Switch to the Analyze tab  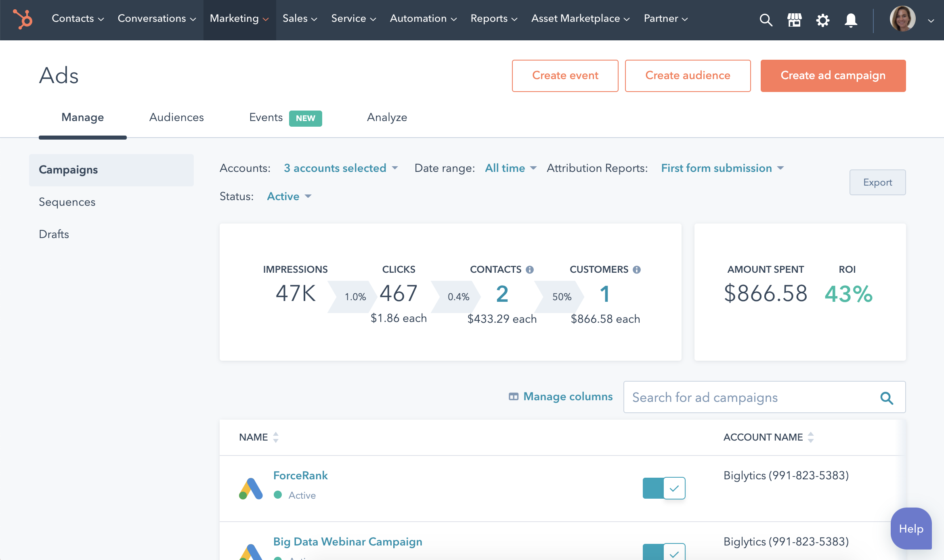[x=387, y=117]
